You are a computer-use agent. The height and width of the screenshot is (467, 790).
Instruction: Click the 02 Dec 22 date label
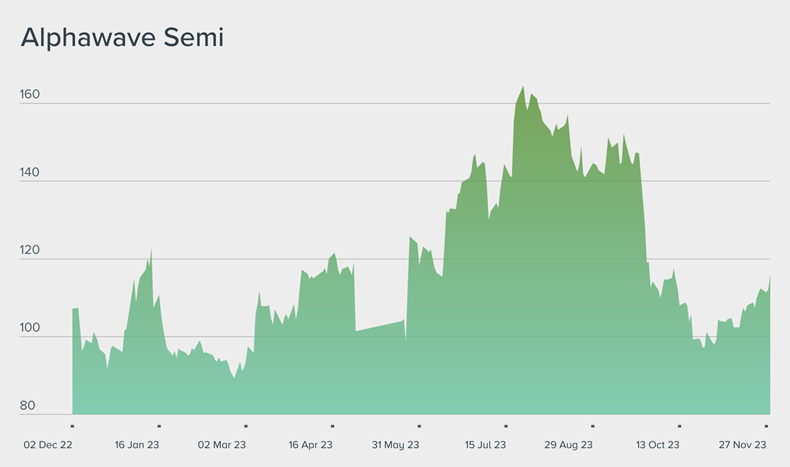(x=48, y=445)
